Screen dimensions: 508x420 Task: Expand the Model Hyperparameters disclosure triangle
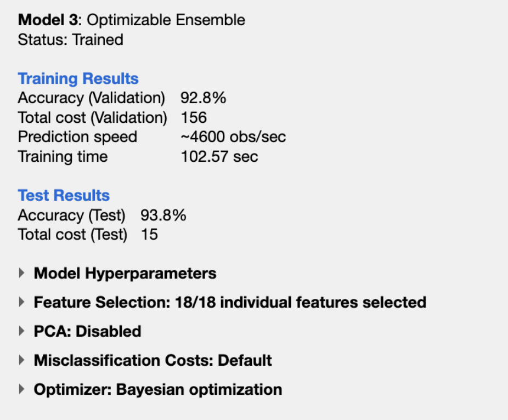(x=22, y=273)
